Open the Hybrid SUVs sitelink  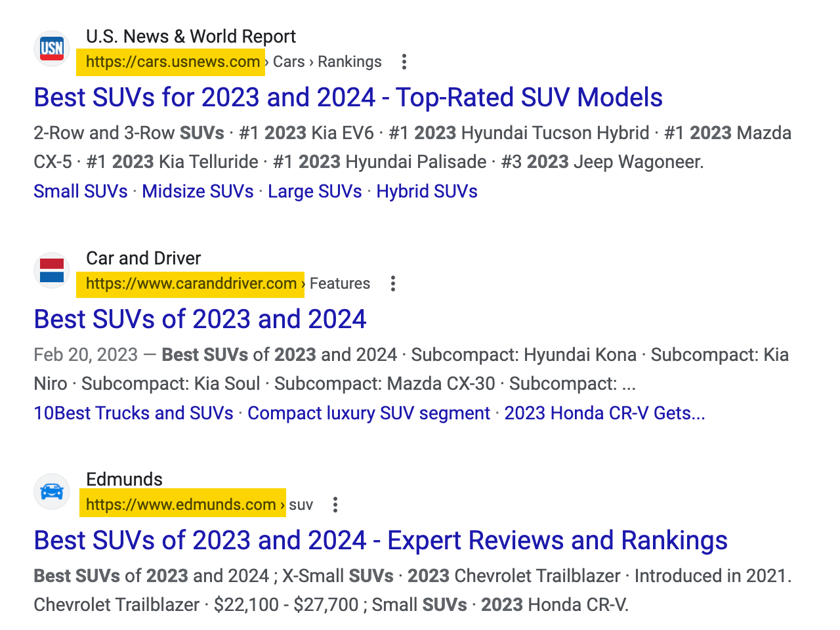[427, 191]
